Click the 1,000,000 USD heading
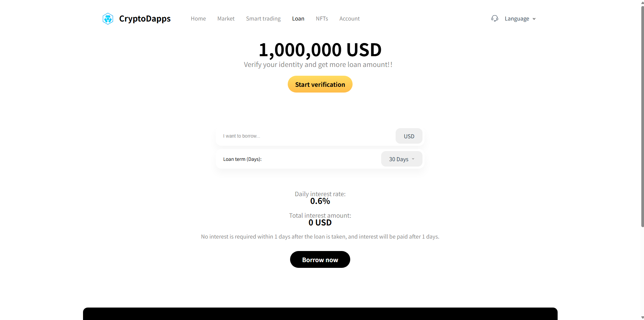 [320, 50]
